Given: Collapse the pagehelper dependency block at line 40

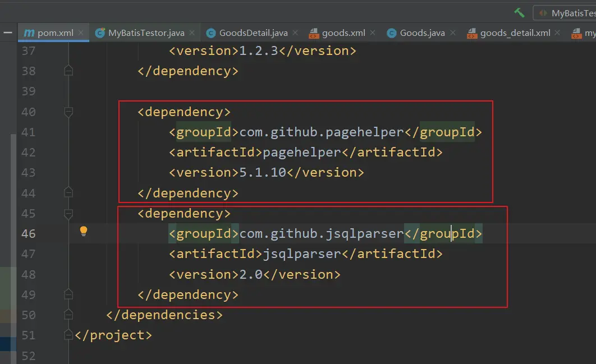Looking at the screenshot, I should [68, 112].
